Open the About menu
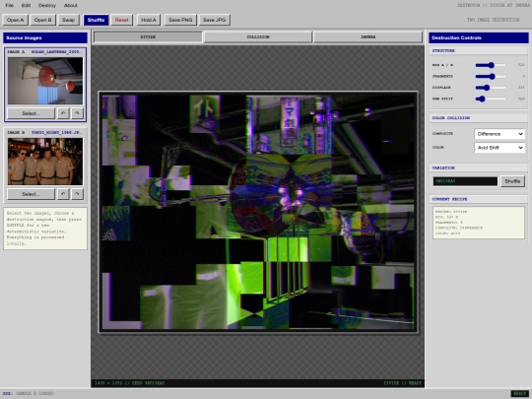 pyautogui.click(x=71, y=6)
